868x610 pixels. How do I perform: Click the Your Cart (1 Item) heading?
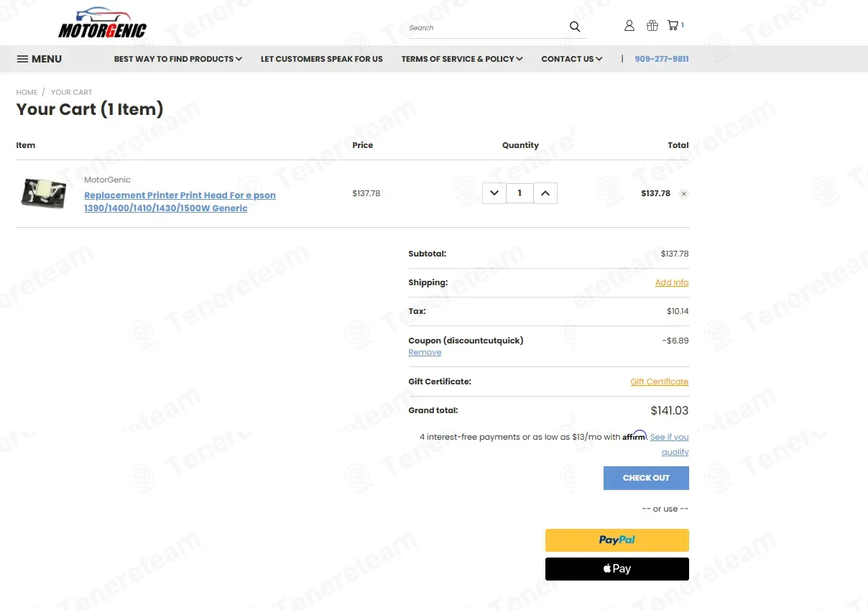coord(90,109)
